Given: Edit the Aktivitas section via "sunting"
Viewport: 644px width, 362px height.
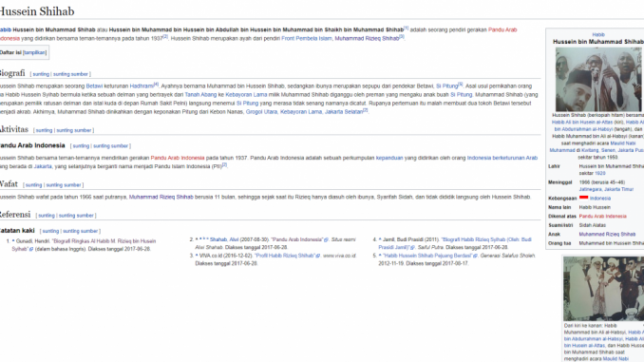Looking at the screenshot, I should point(44,130).
